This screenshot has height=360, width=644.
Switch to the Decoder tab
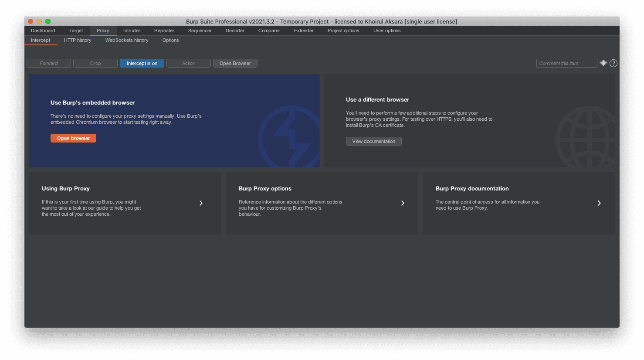[235, 31]
